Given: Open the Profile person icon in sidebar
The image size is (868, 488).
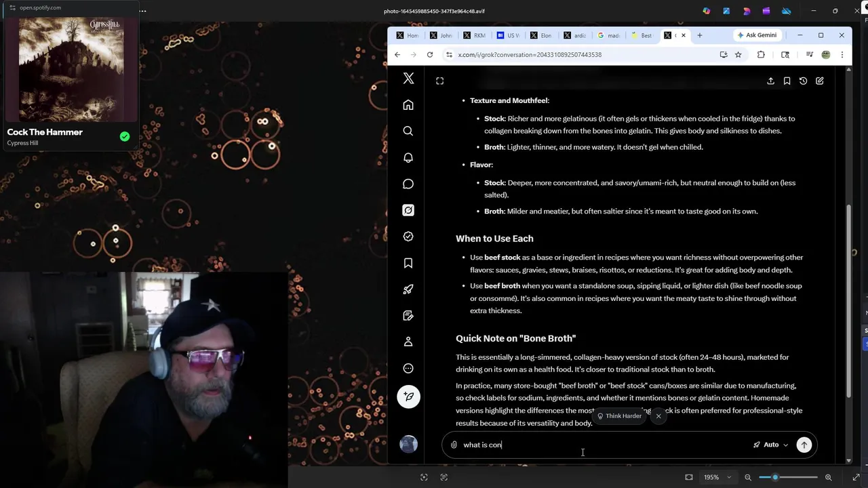Looking at the screenshot, I should click(408, 342).
